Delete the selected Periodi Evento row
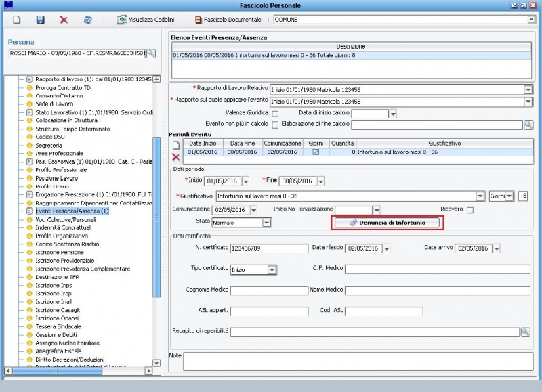Image resolution: width=542 pixels, height=392 pixels. 175,156
